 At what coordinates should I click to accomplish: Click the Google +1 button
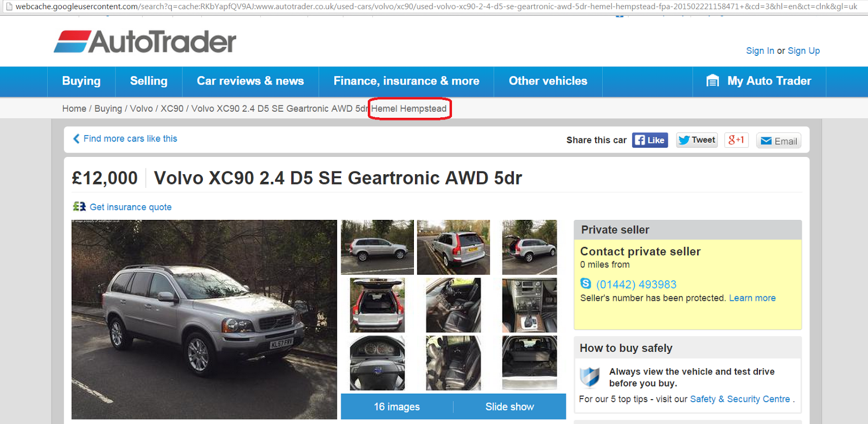point(736,140)
